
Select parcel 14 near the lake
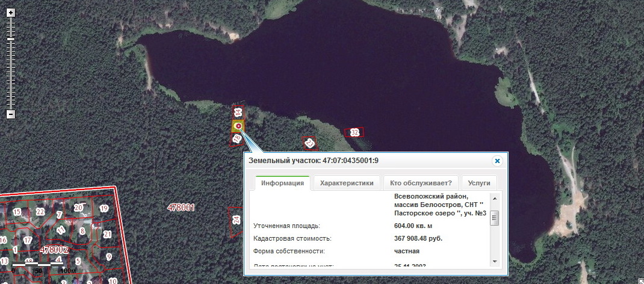coord(238,113)
